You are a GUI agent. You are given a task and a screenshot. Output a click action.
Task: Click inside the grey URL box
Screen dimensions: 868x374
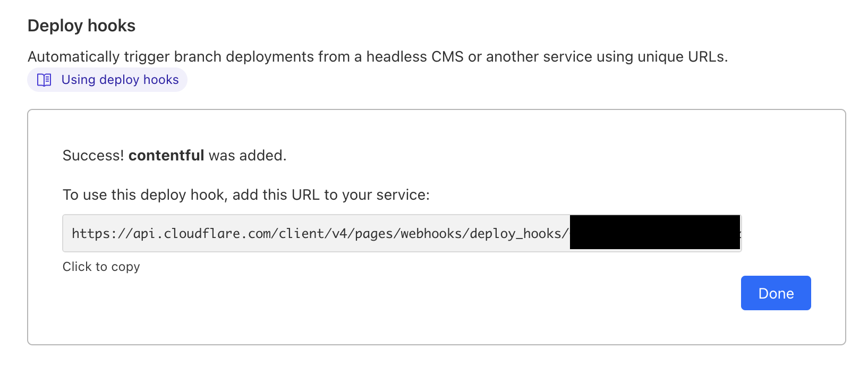[319, 233]
